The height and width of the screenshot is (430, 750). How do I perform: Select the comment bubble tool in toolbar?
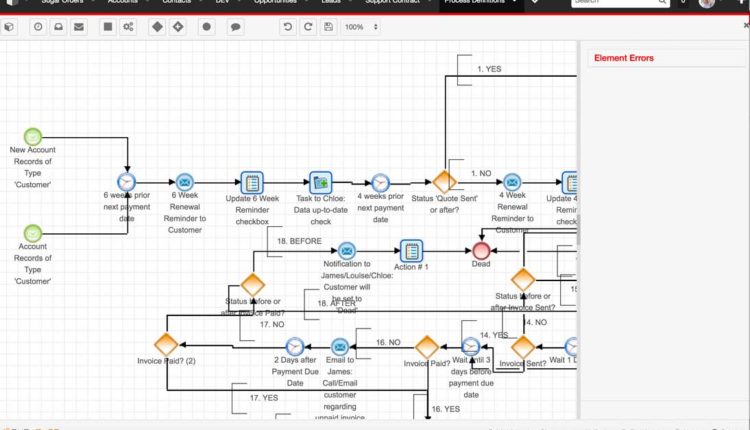coord(235,27)
